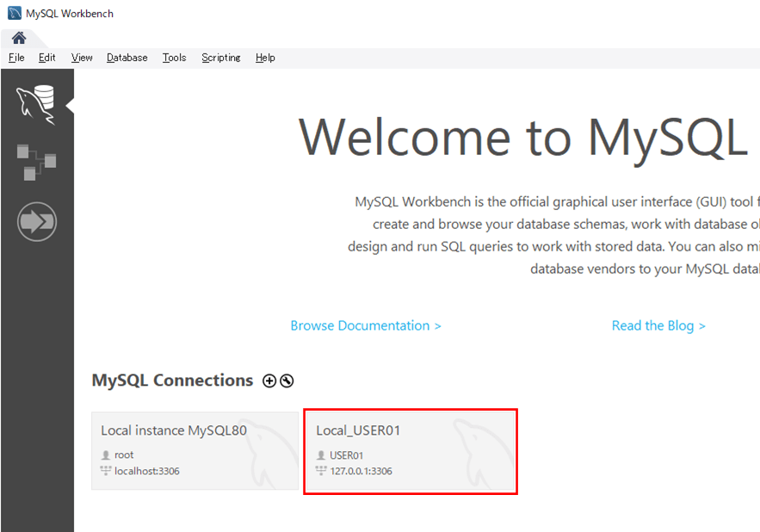Open the Local_USER01 connection tile
The width and height of the screenshot is (760, 532).
click(410, 450)
